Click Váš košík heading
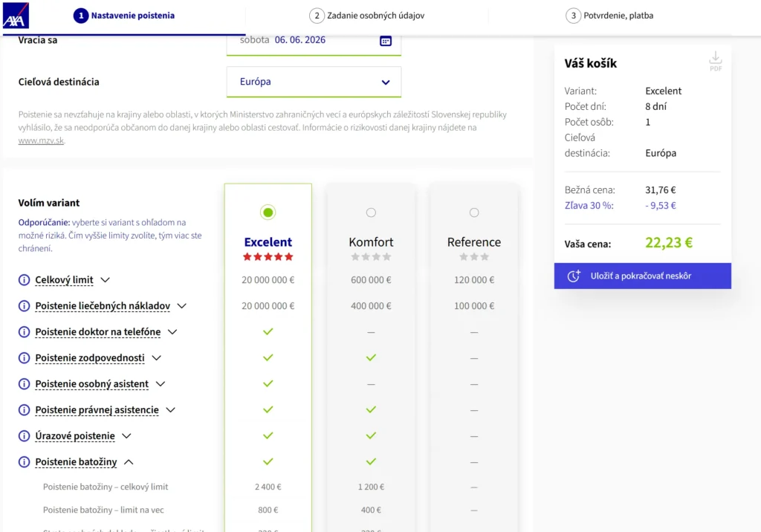The image size is (761, 532). (591, 64)
